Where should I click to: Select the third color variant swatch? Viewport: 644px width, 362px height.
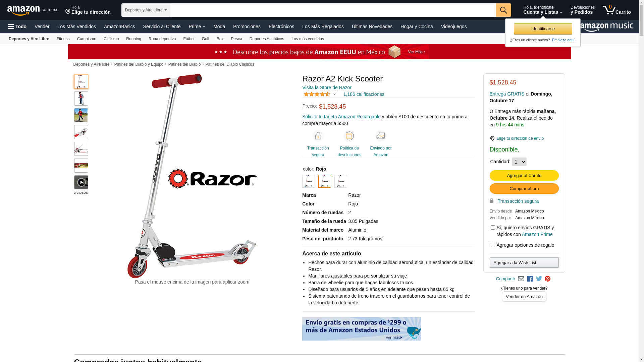click(341, 181)
